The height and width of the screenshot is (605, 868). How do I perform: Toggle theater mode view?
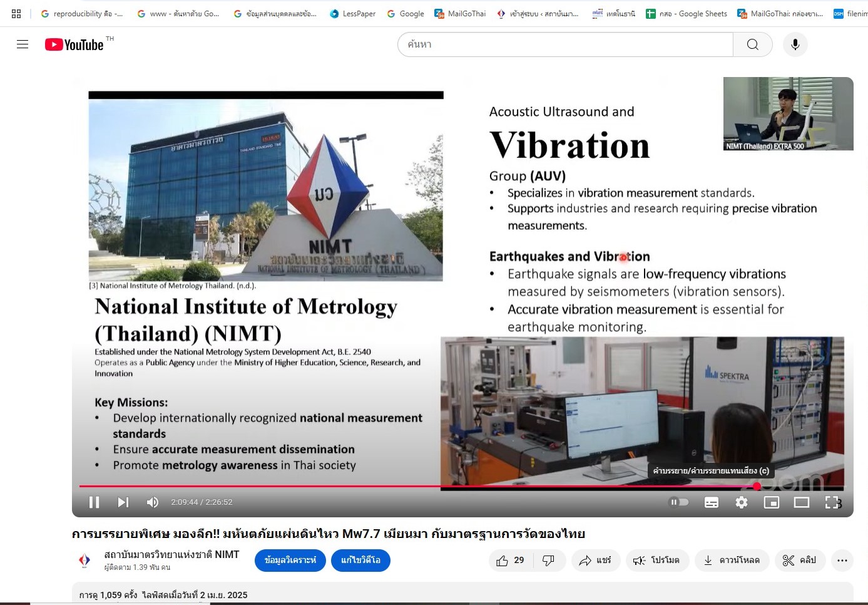click(802, 502)
